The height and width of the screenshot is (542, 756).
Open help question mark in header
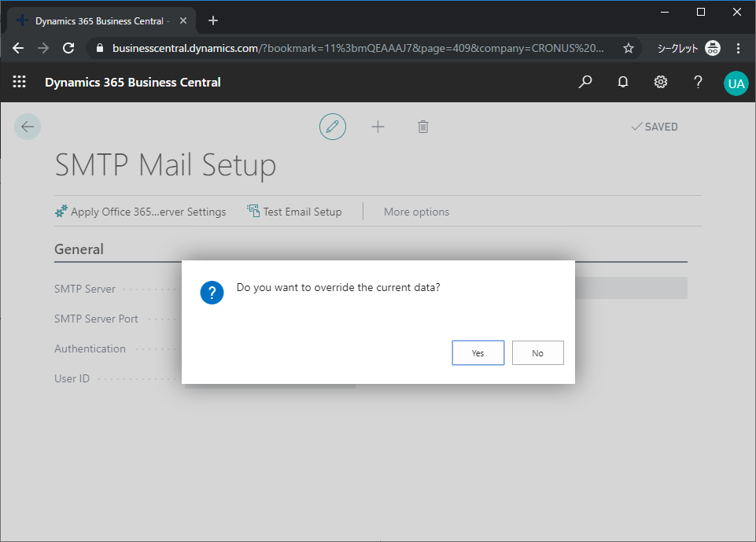698,82
